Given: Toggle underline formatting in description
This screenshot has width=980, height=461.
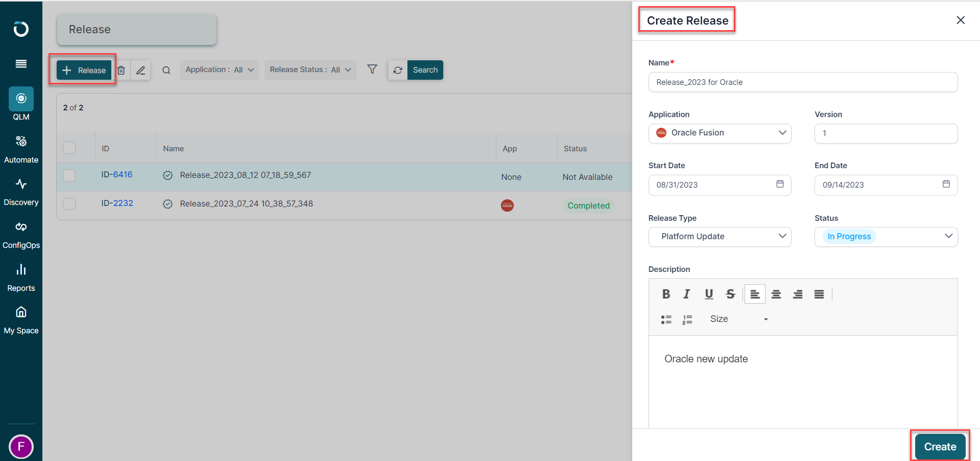Looking at the screenshot, I should point(709,294).
